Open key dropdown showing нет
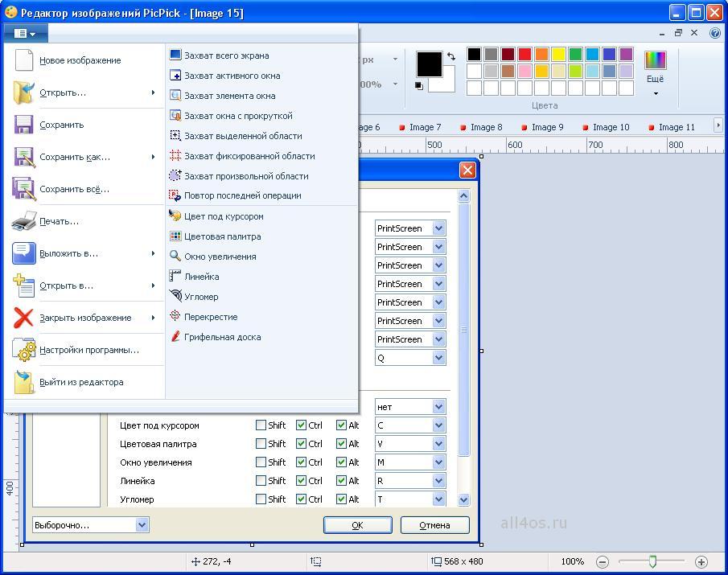 [438, 407]
